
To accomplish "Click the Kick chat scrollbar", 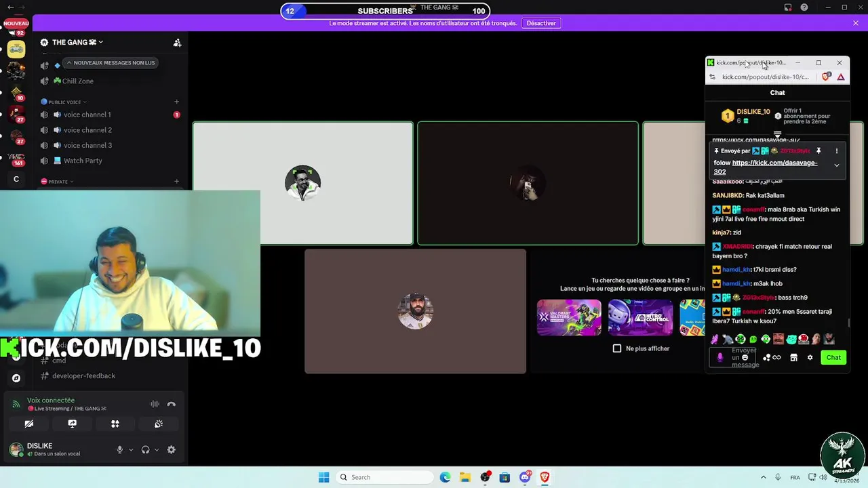I will tap(848, 323).
